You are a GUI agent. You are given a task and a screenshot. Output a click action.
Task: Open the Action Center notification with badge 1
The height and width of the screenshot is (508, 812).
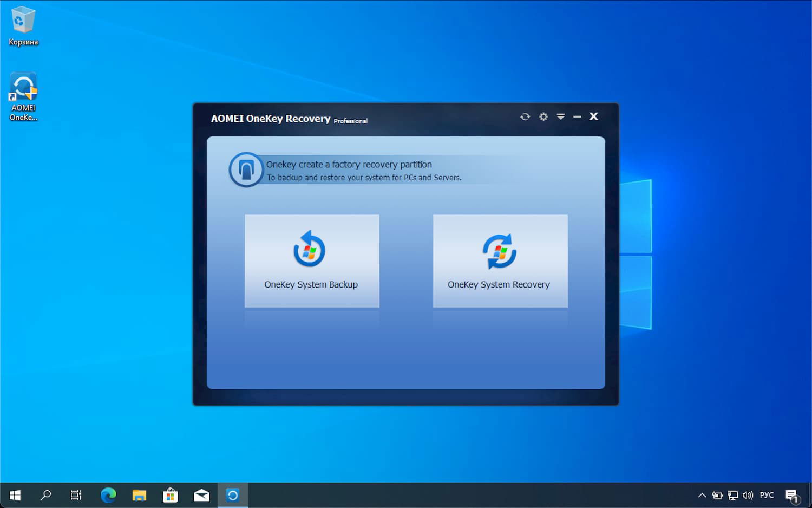(792, 494)
